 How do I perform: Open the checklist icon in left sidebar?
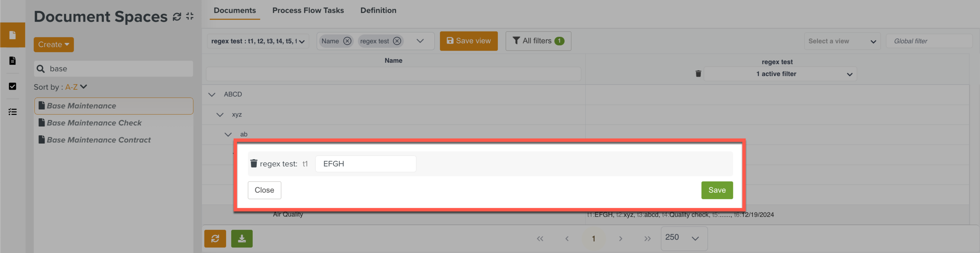pyautogui.click(x=13, y=112)
